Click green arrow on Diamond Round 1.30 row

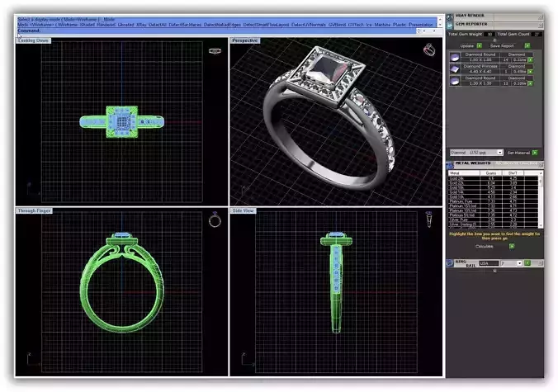pyautogui.click(x=530, y=83)
